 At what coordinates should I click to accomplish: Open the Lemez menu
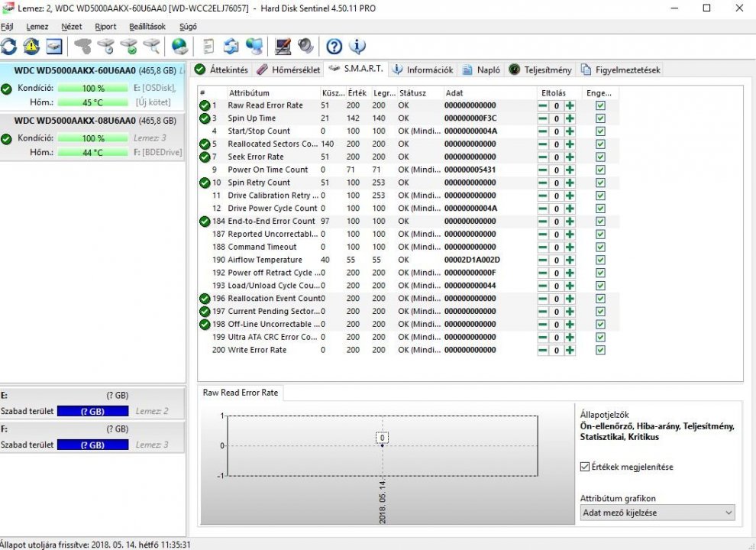[37, 27]
